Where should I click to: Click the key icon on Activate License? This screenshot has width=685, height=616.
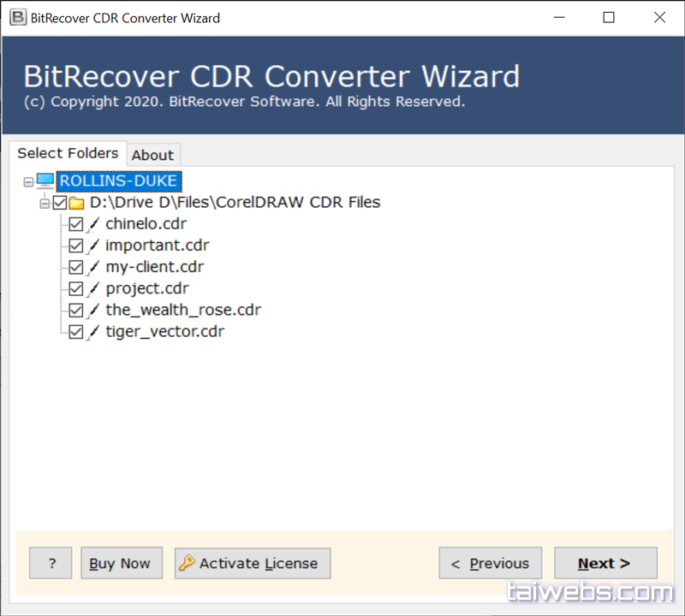187,563
